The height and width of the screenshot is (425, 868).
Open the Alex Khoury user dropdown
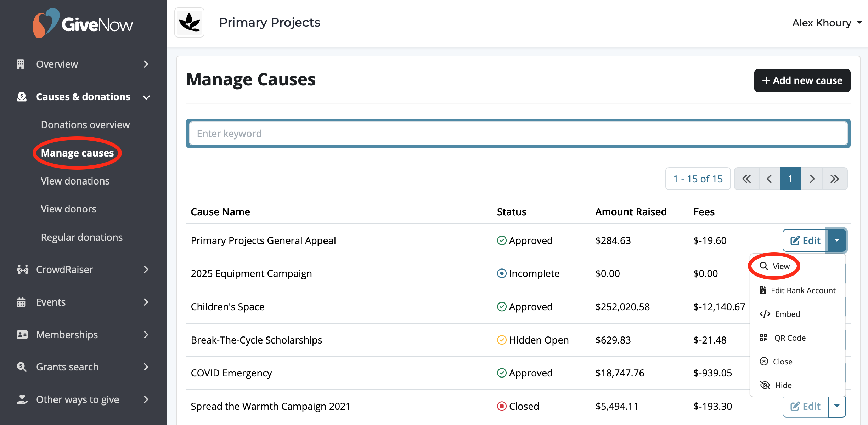(827, 23)
